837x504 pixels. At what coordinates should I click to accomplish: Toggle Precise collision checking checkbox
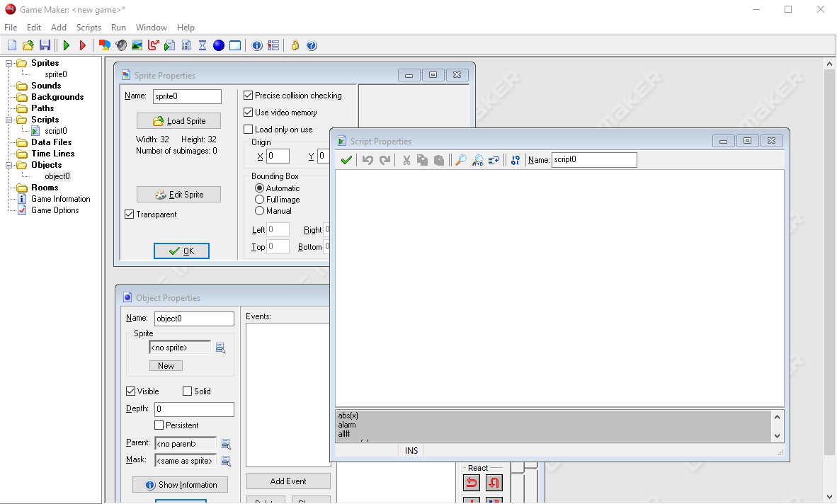[x=249, y=96]
